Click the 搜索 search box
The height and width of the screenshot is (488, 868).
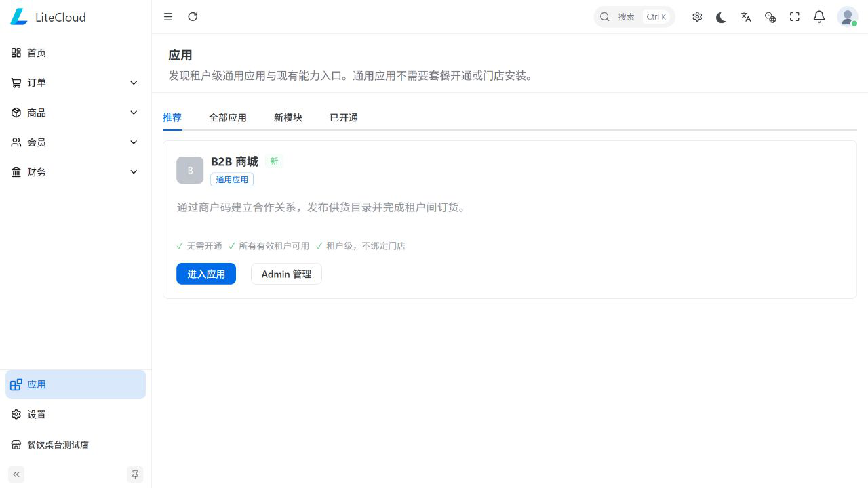point(635,17)
